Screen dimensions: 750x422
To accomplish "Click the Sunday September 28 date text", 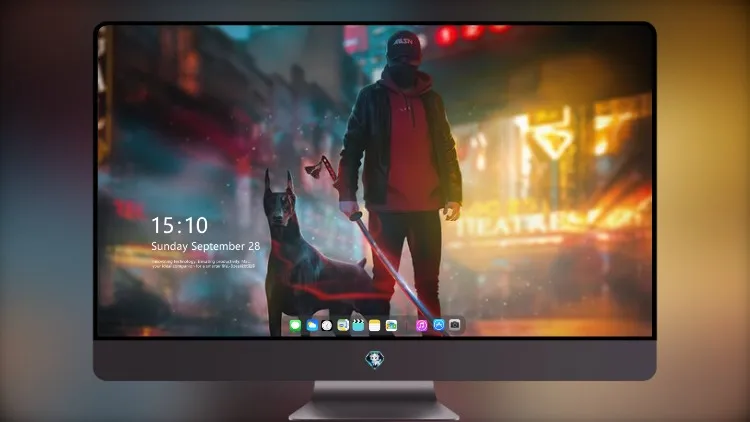I will tap(206, 246).
